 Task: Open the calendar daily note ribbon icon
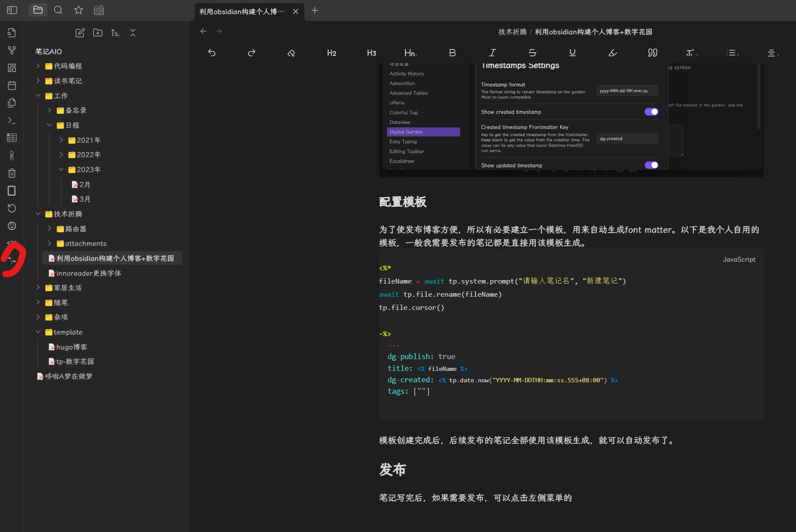[12, 85]
